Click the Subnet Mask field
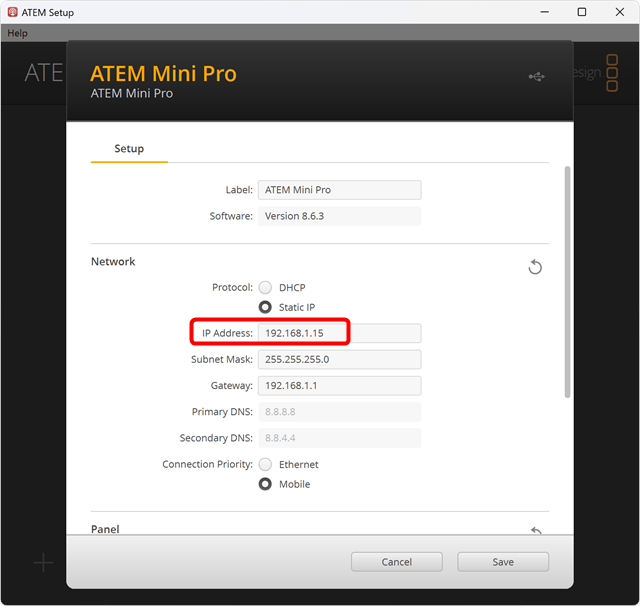 [340, 360]
